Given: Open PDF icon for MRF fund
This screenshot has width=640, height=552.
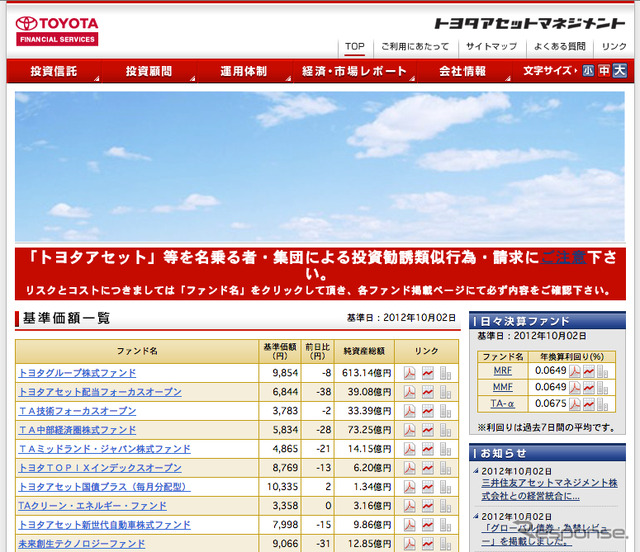Looking at the screenshot, I should [x=575, y=371].
